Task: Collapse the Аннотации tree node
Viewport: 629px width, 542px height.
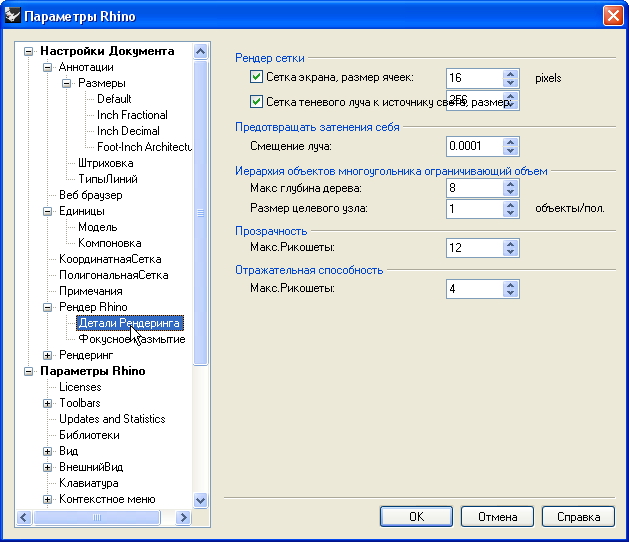Action: coord(47,67)
